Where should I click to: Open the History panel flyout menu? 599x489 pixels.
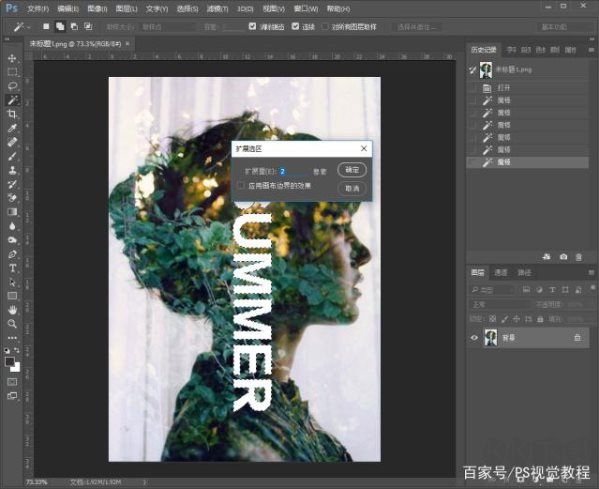coord(591,50)
